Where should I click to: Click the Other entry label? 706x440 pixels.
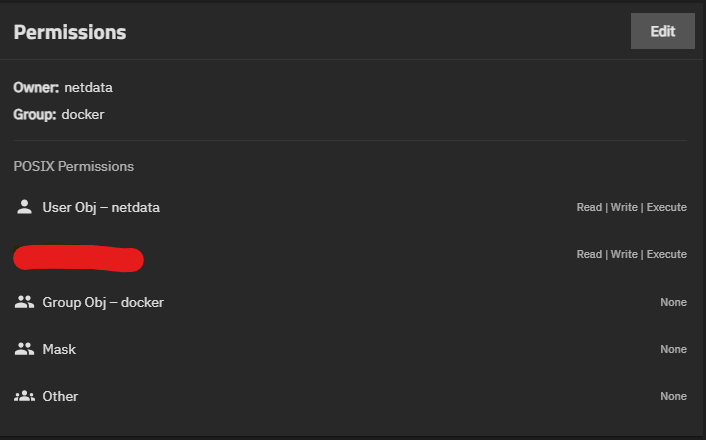pyautogui.click(x=60, y=396)
